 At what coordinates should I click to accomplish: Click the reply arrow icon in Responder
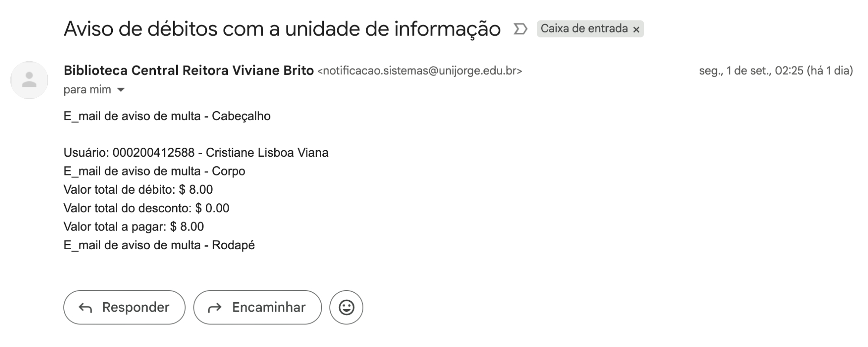click(85, 308)
